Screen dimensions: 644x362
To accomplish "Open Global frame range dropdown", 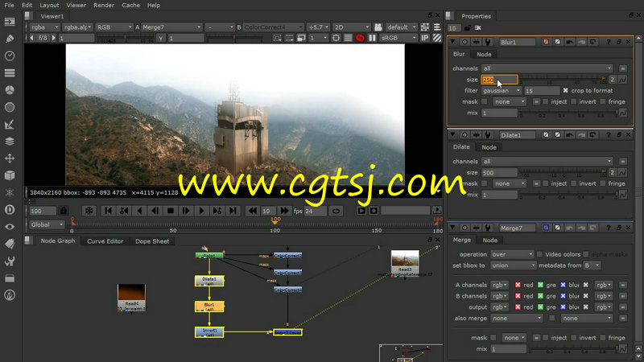I will [x=47, y=224].
